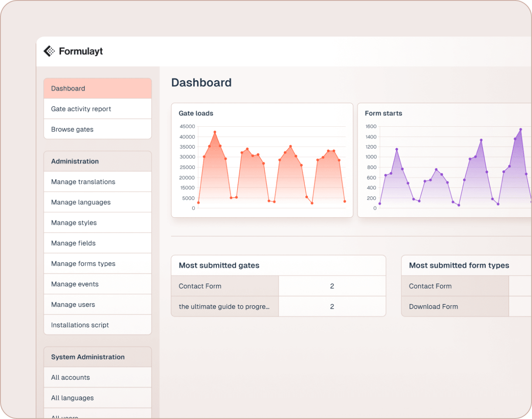Open Installations script
Image resolution: width=532 pixels, height=419 pixels.
point(80,325)
